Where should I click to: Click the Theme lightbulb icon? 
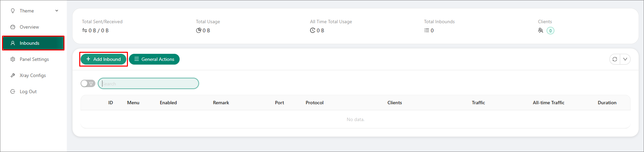pyautogui.click(x=13, y=11)
